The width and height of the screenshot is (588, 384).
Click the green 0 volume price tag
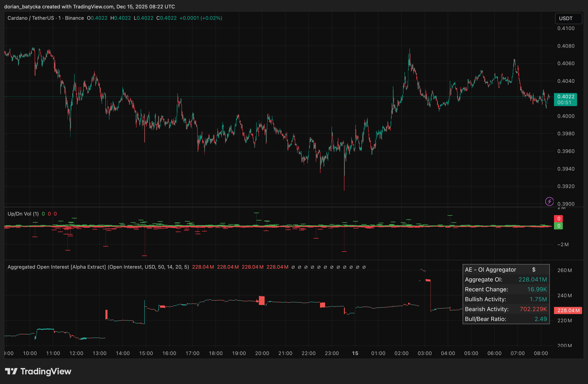[558, 226]
